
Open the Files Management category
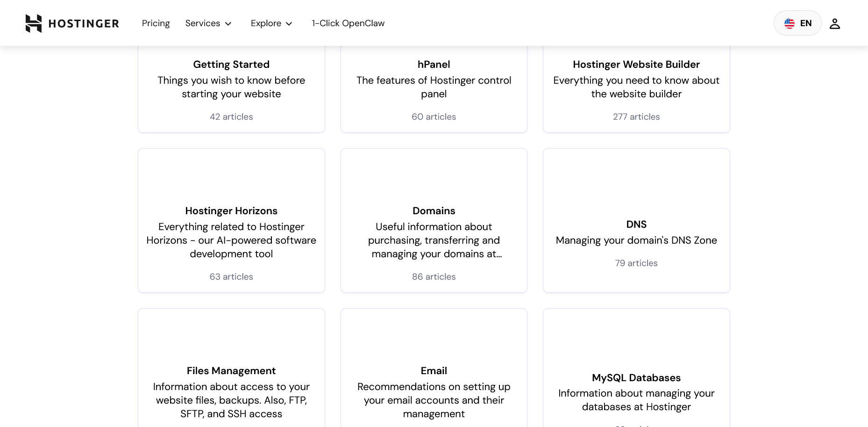click(231, 371)
